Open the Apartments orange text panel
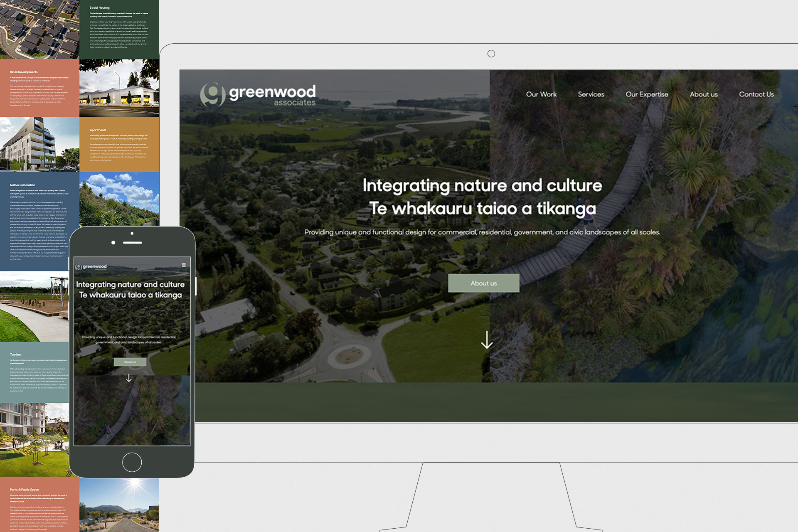The height and width of the screenshot is (532, 798). click(x=119, y=145)
